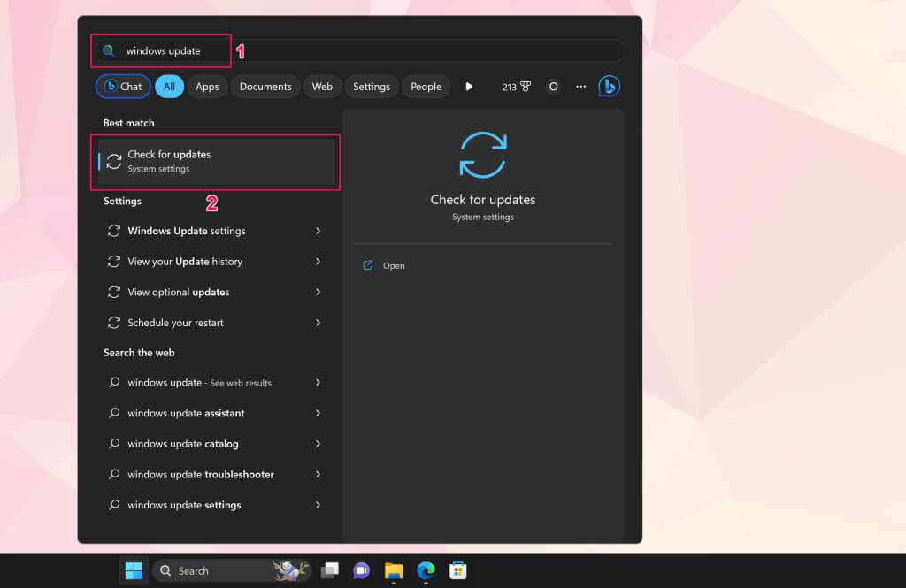Click the Windows Start button

click(x=134, y=570)
